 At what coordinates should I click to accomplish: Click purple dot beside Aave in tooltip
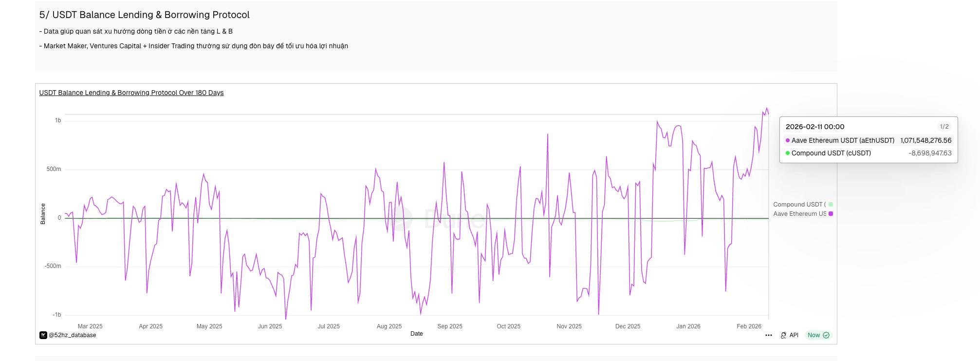788,140
